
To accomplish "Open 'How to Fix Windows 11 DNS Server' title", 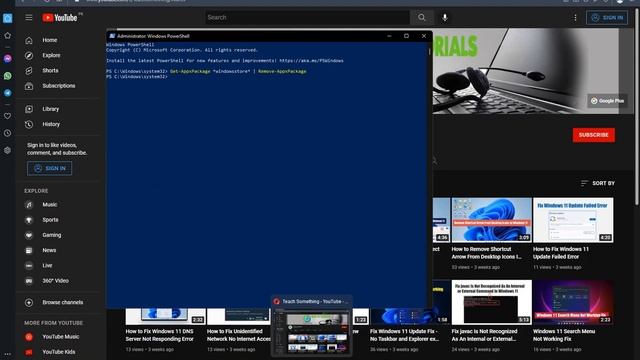I will [159, 335].
